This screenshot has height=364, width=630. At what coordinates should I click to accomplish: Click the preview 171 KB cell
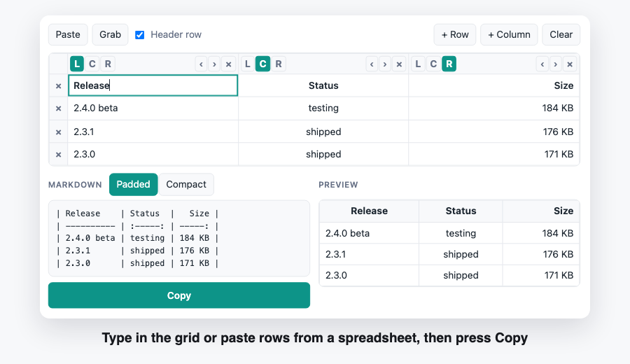click(541, 275)
